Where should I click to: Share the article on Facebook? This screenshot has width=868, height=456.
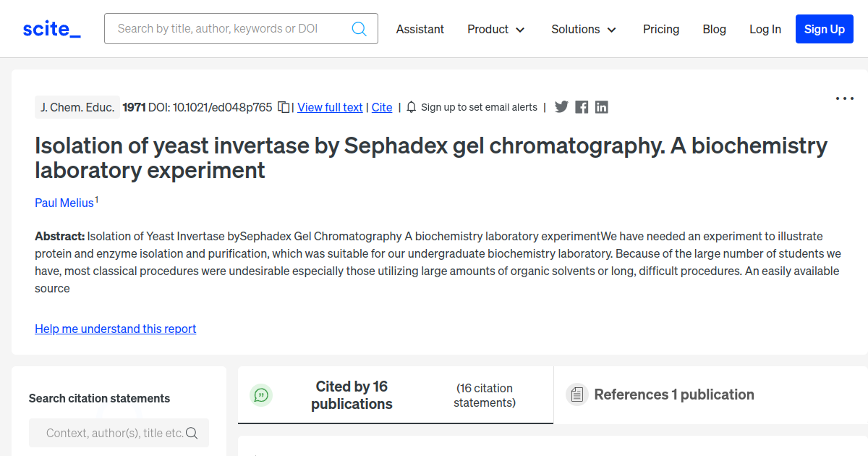point(582,106)
